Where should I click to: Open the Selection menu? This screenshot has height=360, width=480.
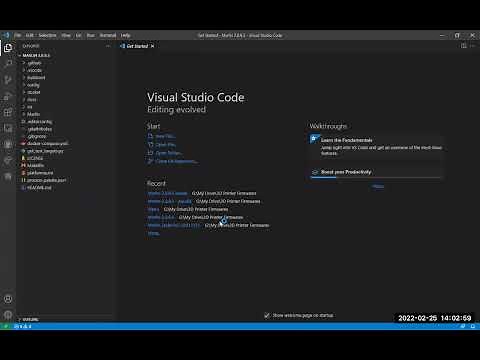[x=47, y=35]
